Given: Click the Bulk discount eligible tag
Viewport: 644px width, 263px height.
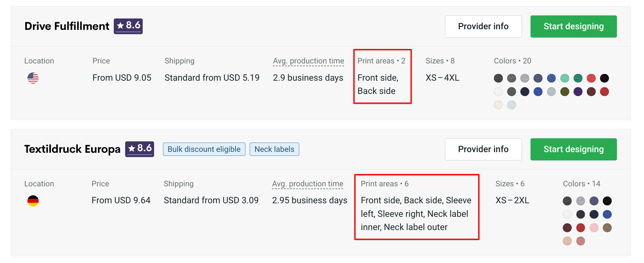Looking at the screenshot, I should (x=204, y=149).
